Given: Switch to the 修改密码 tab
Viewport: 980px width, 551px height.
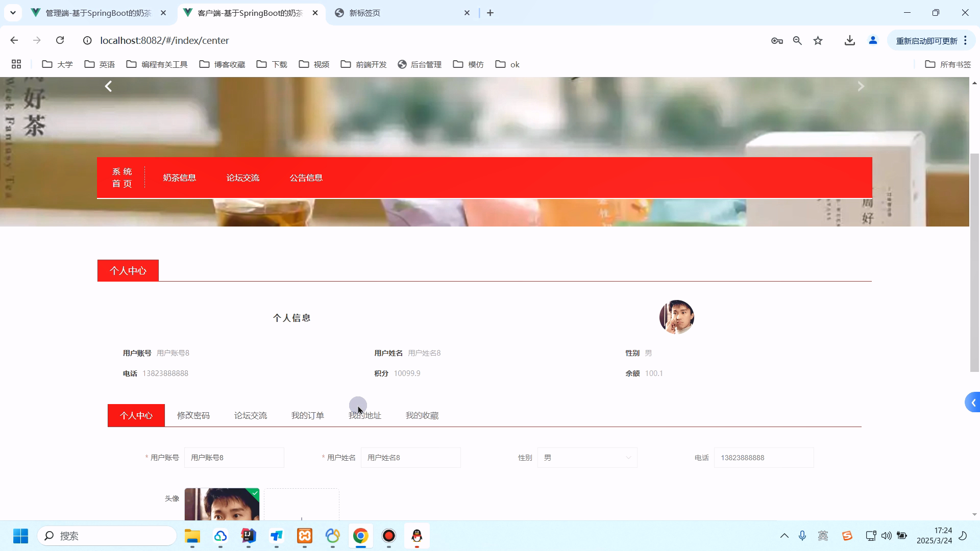Looking at the screenshot, I should coord(193,415).
